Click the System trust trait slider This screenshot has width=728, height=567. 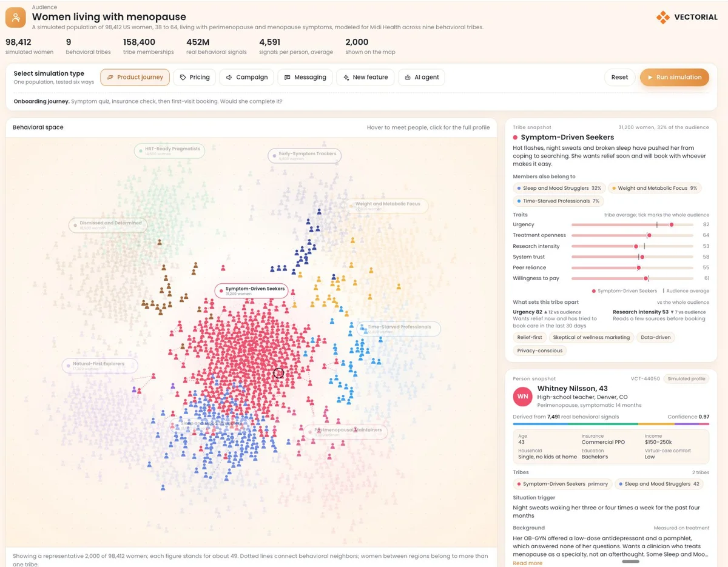[x=632, y=257]
